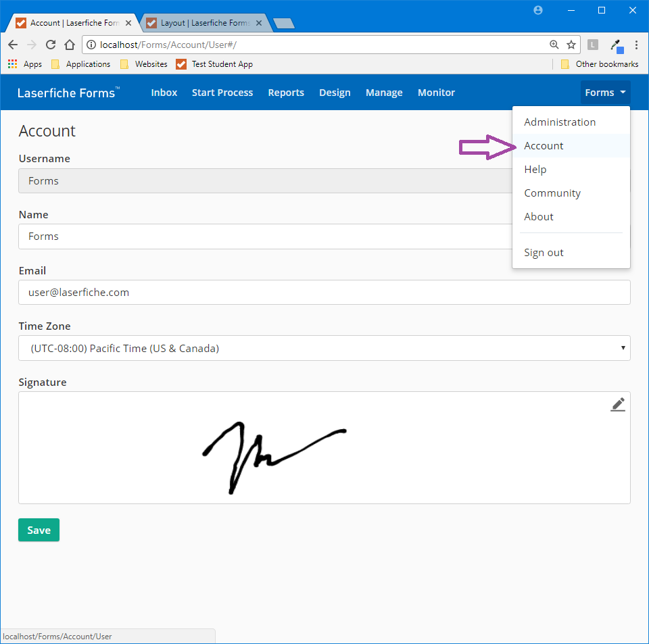Click into the Email input field
Image resolution: width=649 pixels, height=644 pixels.
coord(324,293)
